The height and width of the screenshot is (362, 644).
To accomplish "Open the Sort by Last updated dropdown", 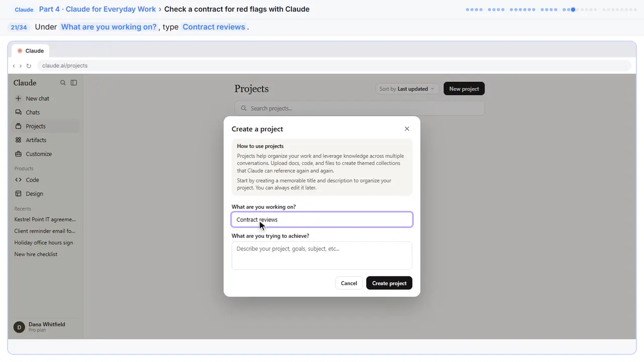I will click(407, 89).
